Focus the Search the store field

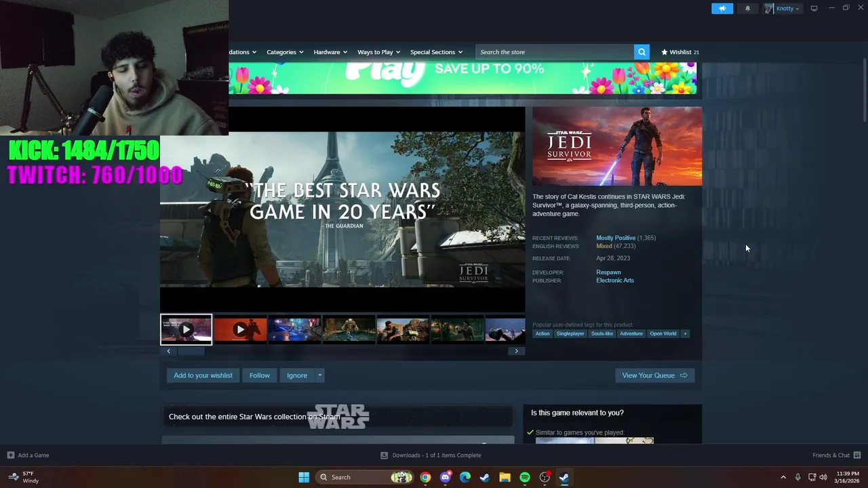pyautogui.click(x=555, y=52)
